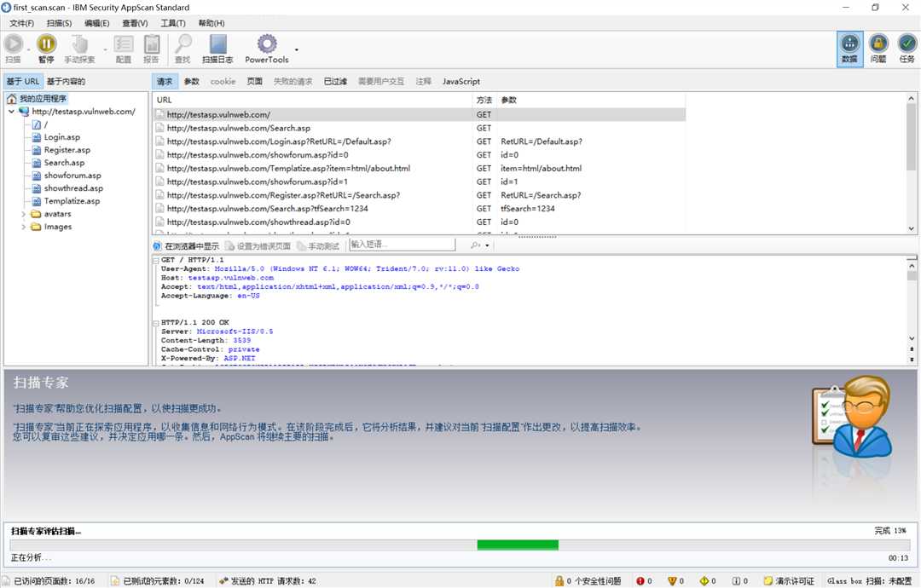Click the Images folder icon
The height and width of the screenshot is (588, 921).
pos(36,227)
